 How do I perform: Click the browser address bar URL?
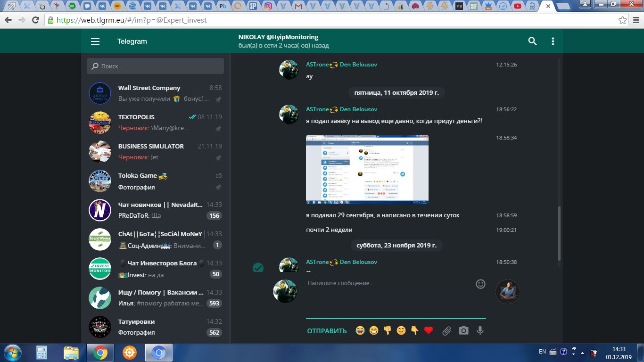point(132,20)
